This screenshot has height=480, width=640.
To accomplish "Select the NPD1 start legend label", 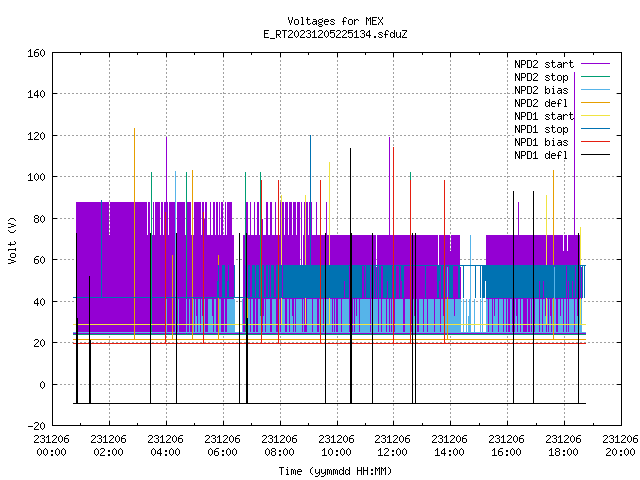I will coord(544,116).
